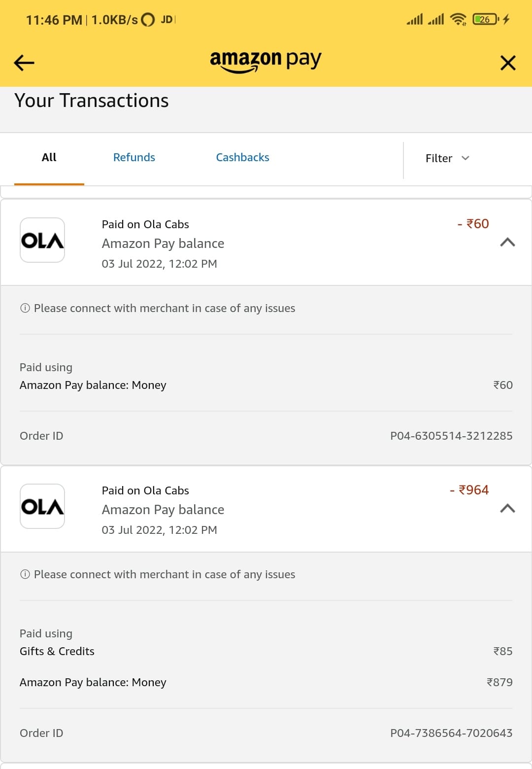532x769 pixels.
Task: Tap the battery indicator in status bar
Action: [x=486, y=19]
